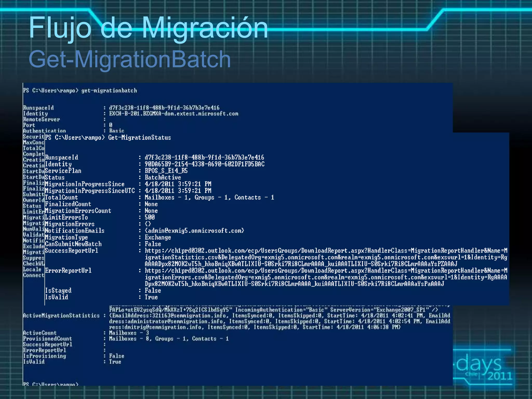Screen dimensions: 532x399
Task: Click the 'IncomingAuthentication="Basic"' line in back console
Action: click(273, 310)
